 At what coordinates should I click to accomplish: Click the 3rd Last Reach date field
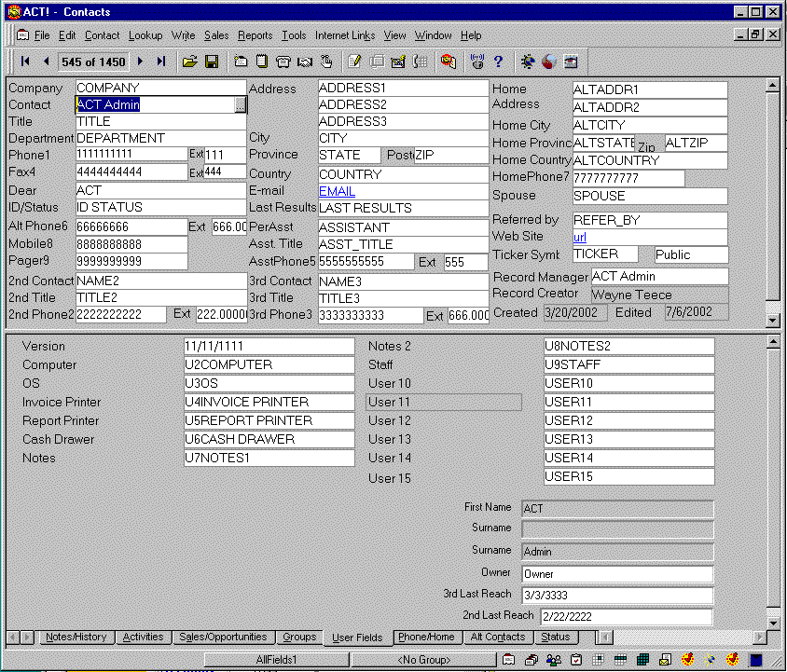617,596
